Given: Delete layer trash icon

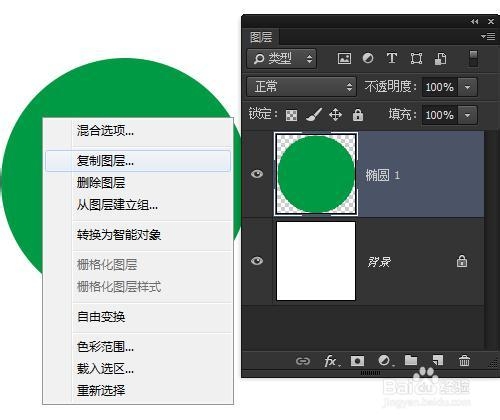Looking at the screenshot, I should pos(464,360).
